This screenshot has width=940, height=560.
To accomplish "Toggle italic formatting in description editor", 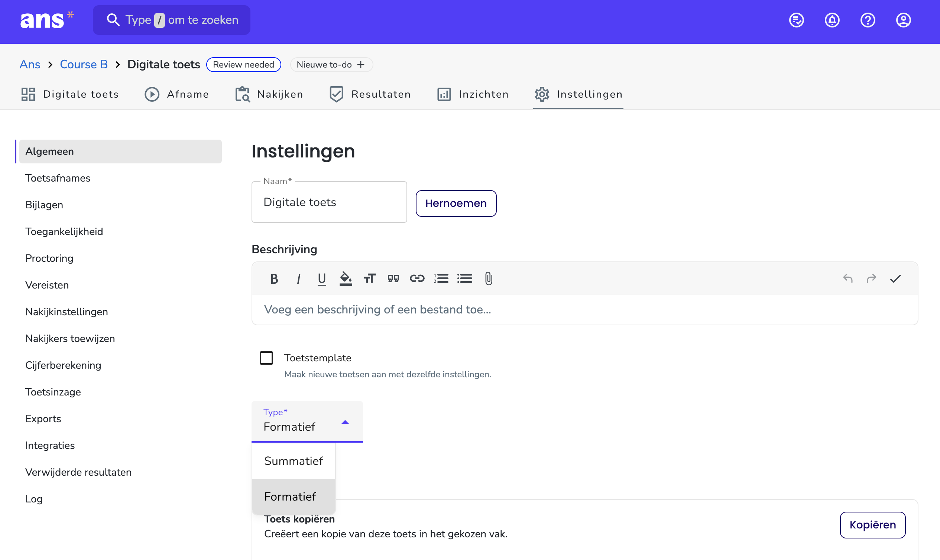I will 298,279.
